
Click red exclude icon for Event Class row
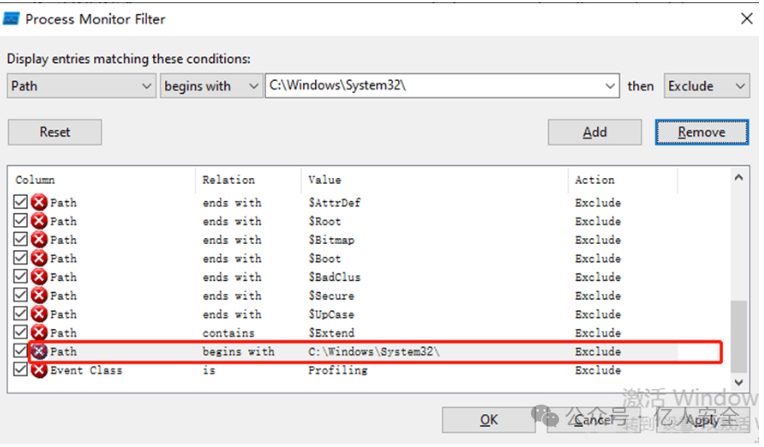tap(39, 370)
